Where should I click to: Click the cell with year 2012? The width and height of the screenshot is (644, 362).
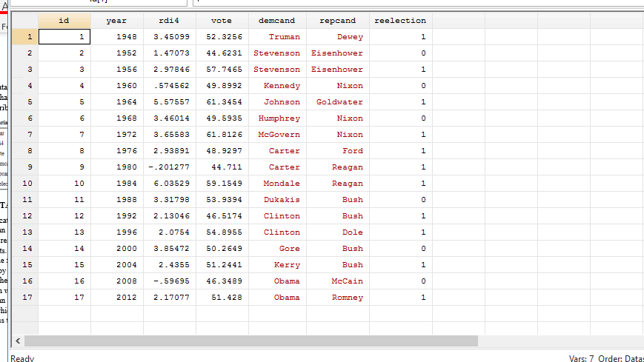(117, 297)
